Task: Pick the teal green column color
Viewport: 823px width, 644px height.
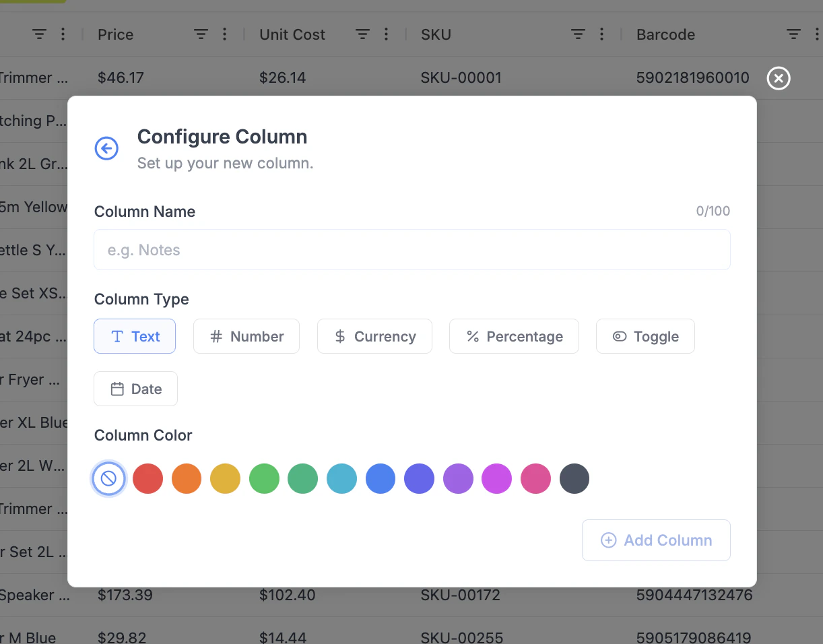Action: point(303,479)
